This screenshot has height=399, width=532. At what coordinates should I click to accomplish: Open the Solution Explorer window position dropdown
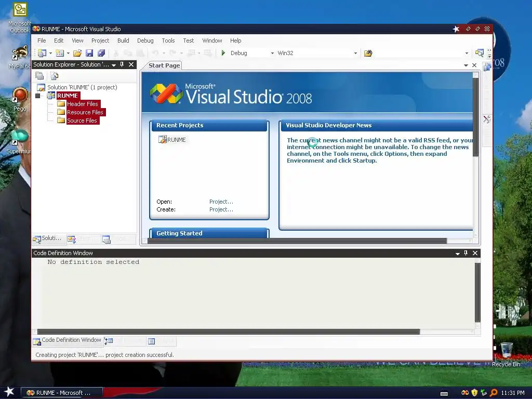[x=114, y=65]
